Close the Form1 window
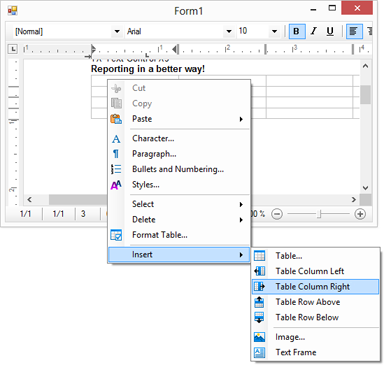This screenshot has width=384, height=365. [357, 8]
